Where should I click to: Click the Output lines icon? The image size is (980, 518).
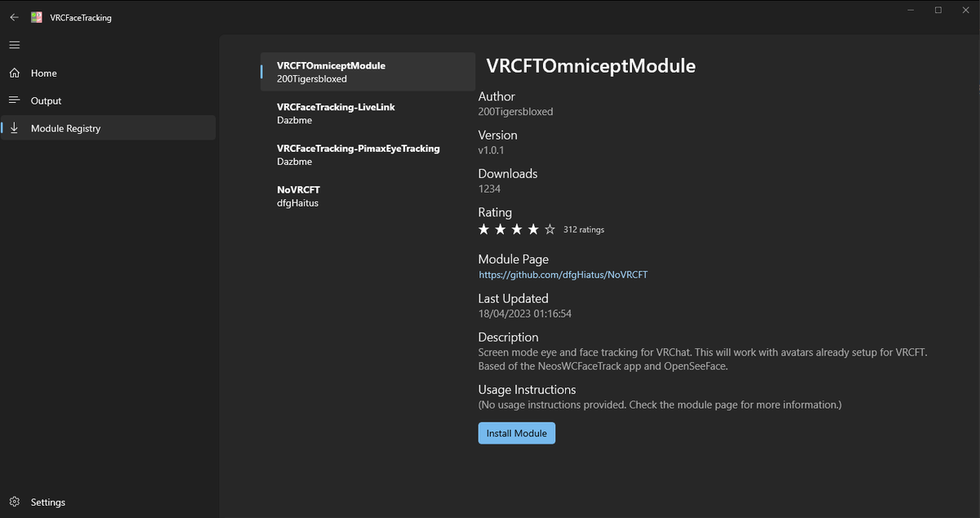(x=15, y=100)
